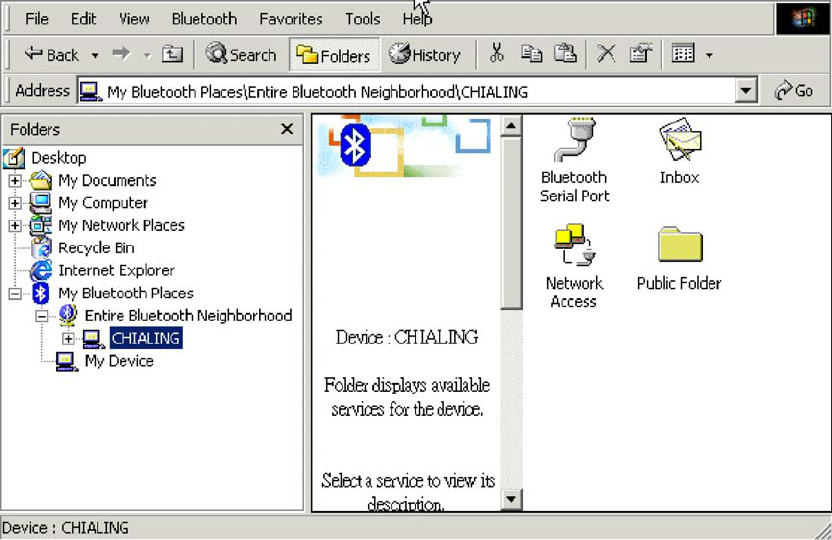Expand the CHIALING device node
This screenshot has width=832, height=540.
(68, 338)
